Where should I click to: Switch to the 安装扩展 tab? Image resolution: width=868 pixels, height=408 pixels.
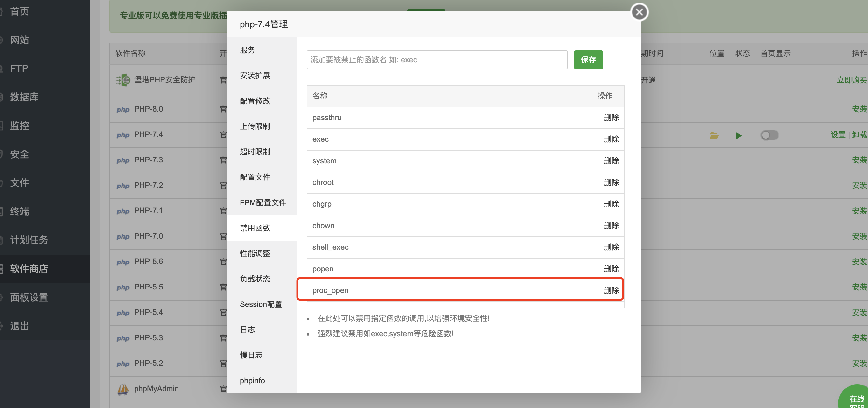coord(255,75)
